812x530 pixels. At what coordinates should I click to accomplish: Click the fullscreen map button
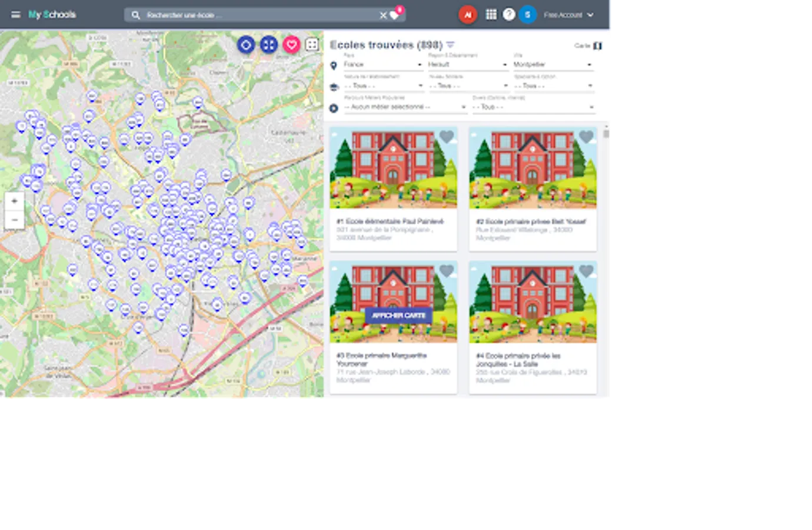pos(312,45)
